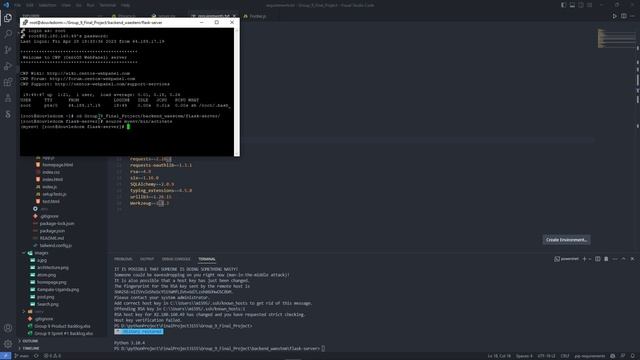Viewport: 640px width, 360px height.
Task: Close the terminal panel
Action: (x=632, y=259)
